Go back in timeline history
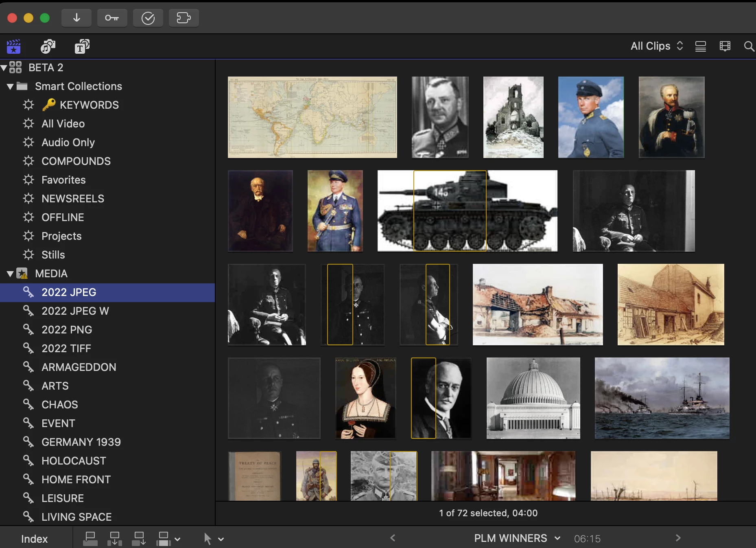The width and height of the screenshot is (756, 548). (x=393, y=538)
